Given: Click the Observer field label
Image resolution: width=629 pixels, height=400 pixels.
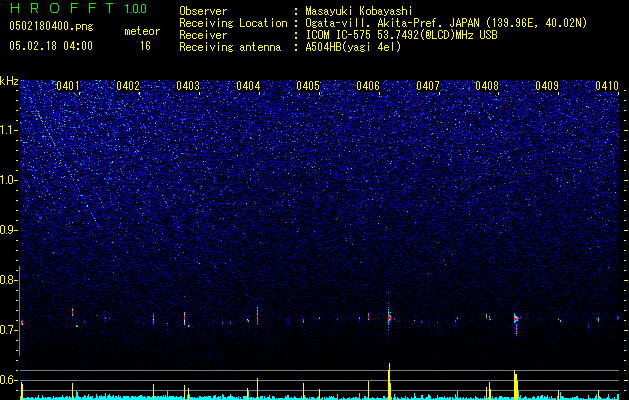Looking at the screenshot, I should coord(203,11).
